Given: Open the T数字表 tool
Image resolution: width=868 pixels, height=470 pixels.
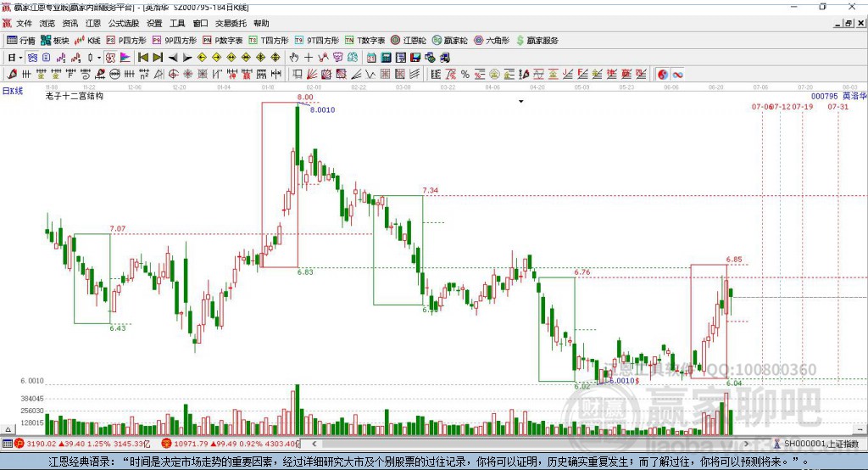Looking at the screenshot, I should click(x=364, y=41).
